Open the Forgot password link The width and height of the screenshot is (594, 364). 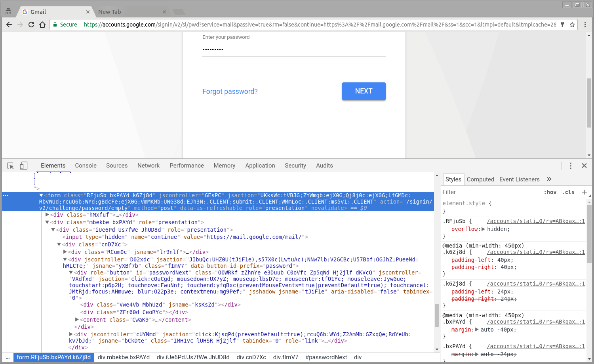(x=230, y=91)
